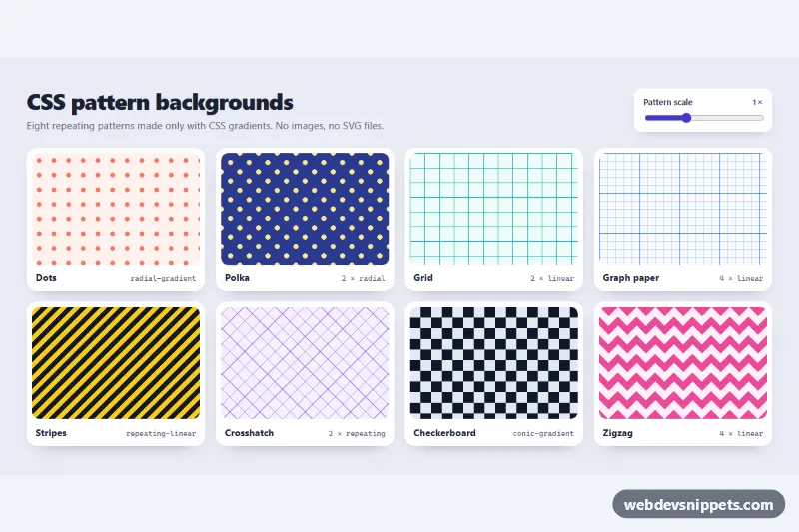Image resolution: width=799 pixels, height=532 pixels.
Task: Click the "Polka" card title
Action: [x=237, y=277]
